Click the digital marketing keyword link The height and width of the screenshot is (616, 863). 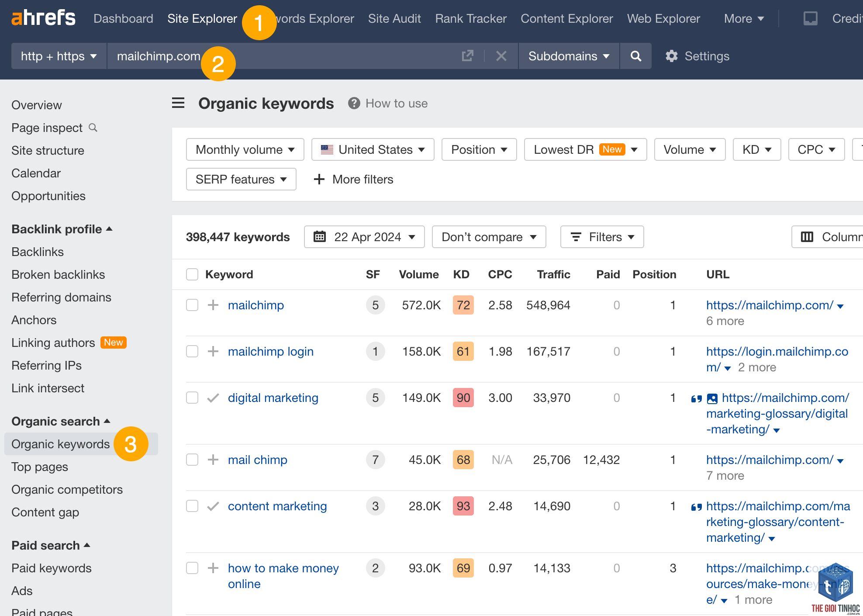(273, 398)
